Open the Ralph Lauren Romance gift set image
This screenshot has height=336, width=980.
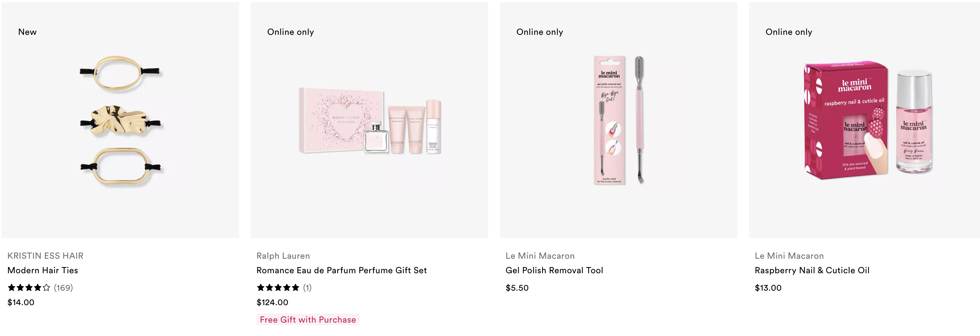369,120
